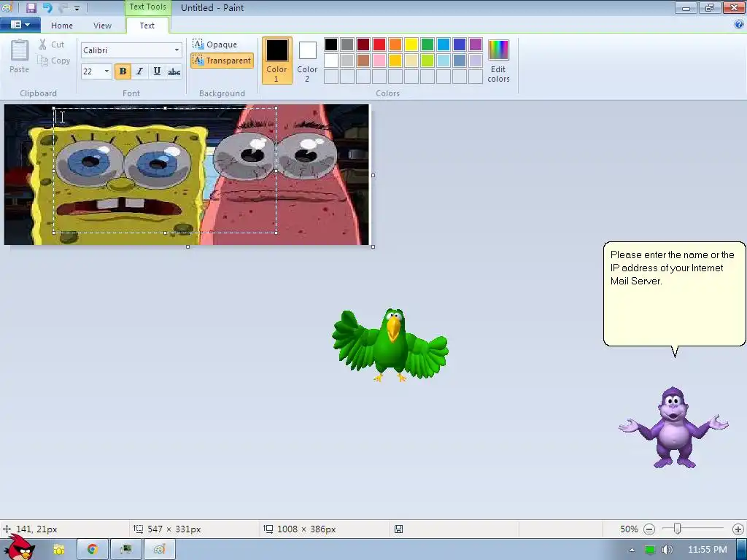Toggle Underline formatting

click(157, 71)
